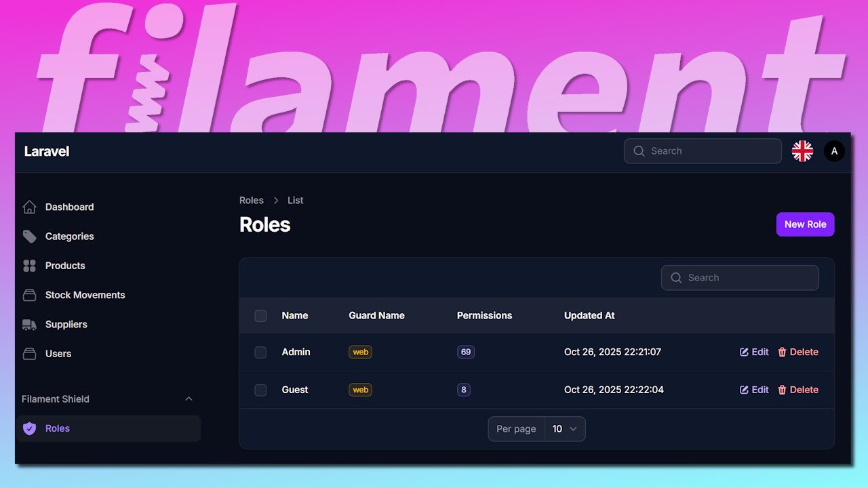The image size is (868, 488).
Task: Tick the select-all roles checkbox
Action: 260,316
